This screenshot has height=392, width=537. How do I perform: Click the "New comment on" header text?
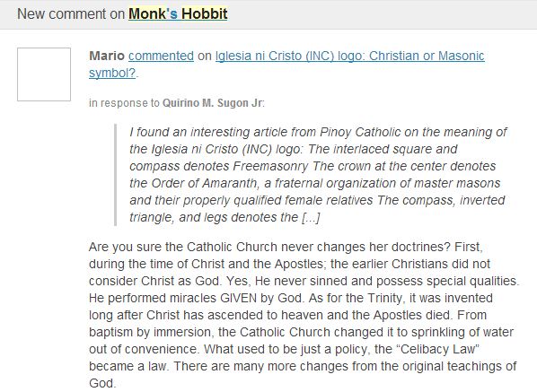71,14
